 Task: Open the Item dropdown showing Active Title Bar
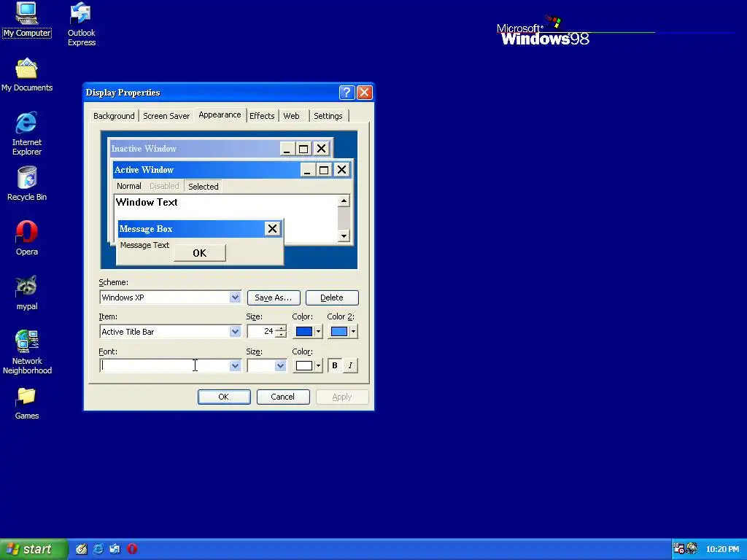(x=235, y=332)
